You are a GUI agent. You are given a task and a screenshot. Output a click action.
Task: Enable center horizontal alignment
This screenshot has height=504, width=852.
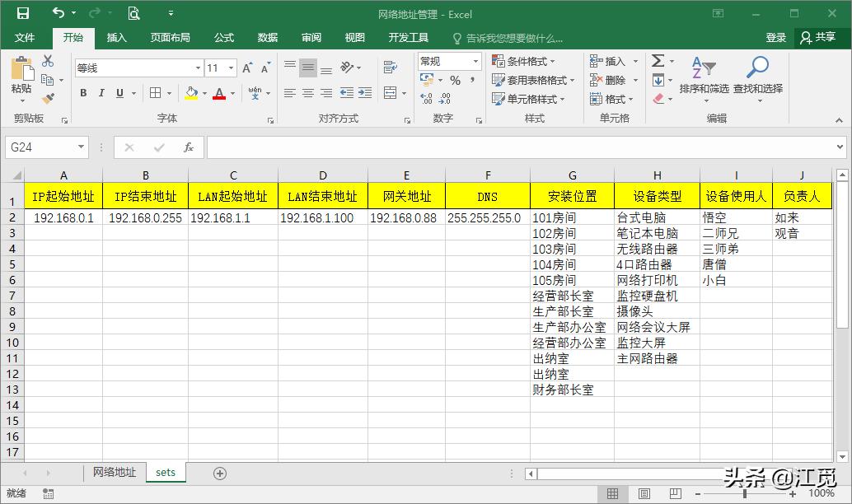pos(308,93)
